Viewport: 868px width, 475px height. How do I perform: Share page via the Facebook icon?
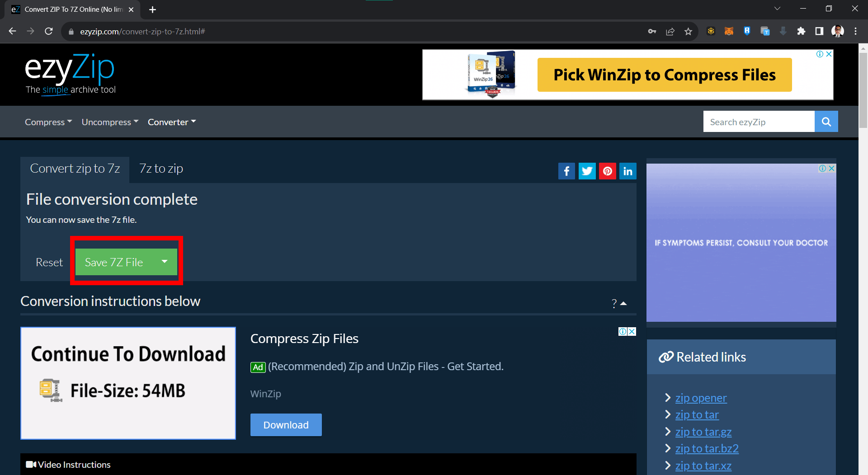point(566,171)
